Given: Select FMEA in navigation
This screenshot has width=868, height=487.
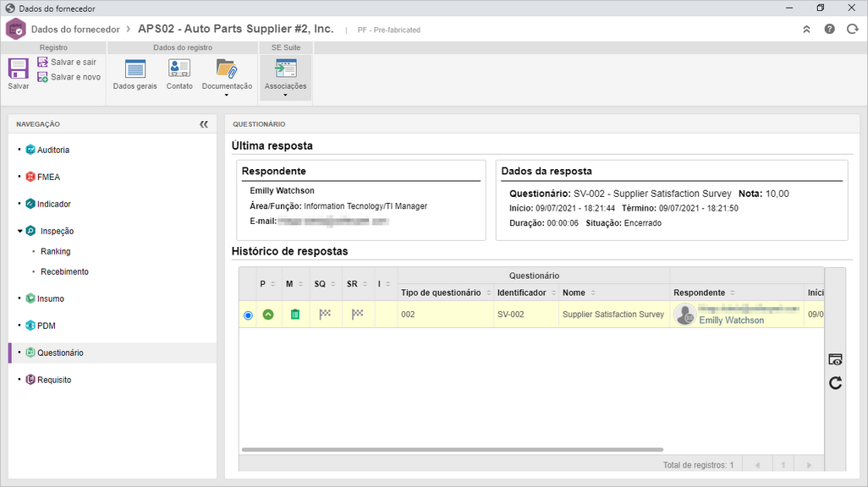Looking at the screenshot, I should [49, 177].
